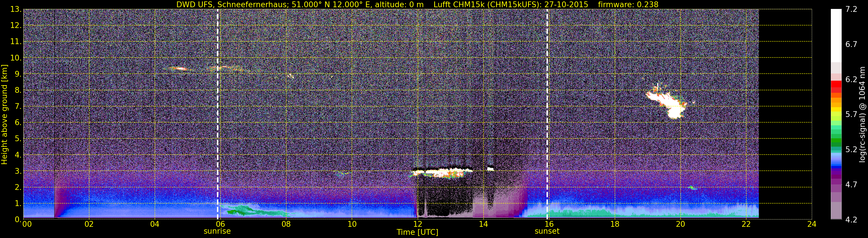Click the 'Time [UTC]' axis title
The width and height of the screenshot is (868, 238).
[x=417, y=232]
